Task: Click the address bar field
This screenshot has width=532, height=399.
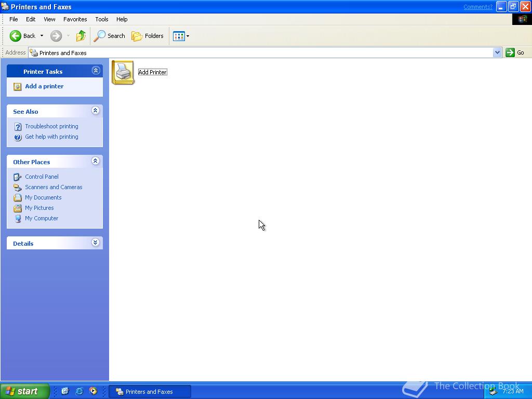Action: click(261, 52)
